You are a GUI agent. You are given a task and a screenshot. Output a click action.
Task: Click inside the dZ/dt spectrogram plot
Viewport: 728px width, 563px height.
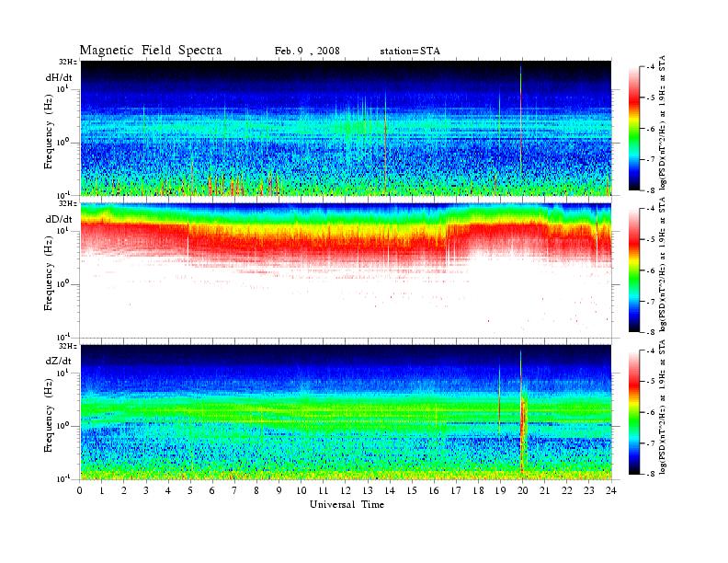tap(346, 412)
